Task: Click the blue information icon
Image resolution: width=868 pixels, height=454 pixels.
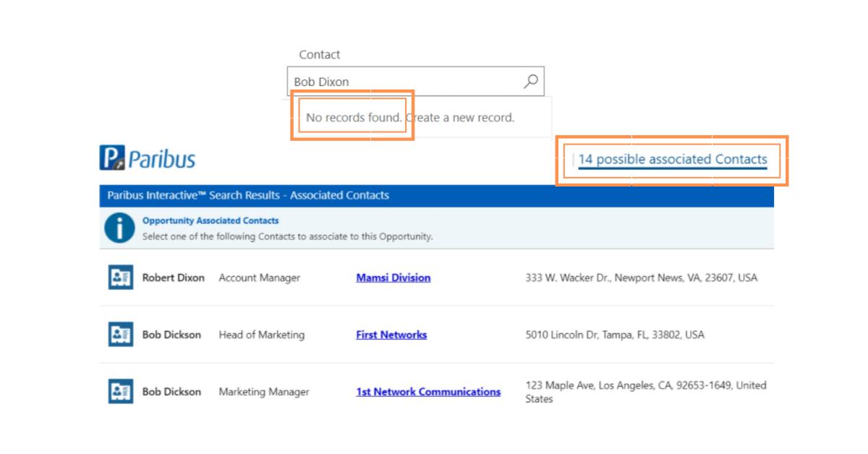Action: [119, 228]
